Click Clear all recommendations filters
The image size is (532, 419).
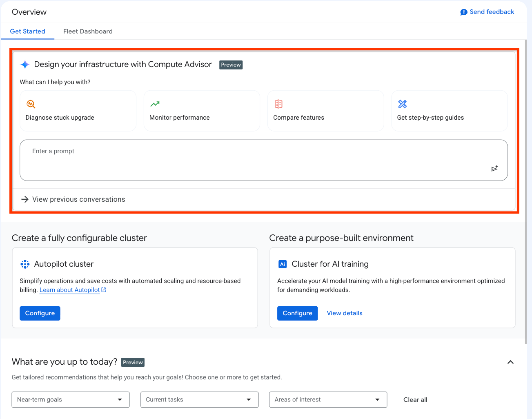415,400
